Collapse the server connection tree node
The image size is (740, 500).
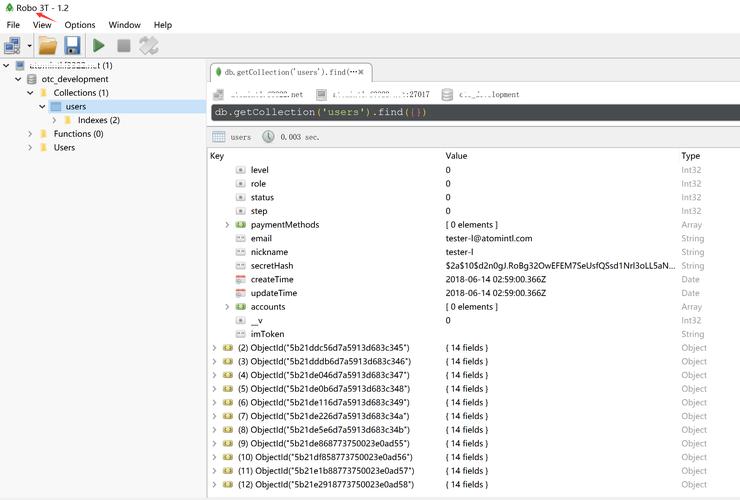6,66
